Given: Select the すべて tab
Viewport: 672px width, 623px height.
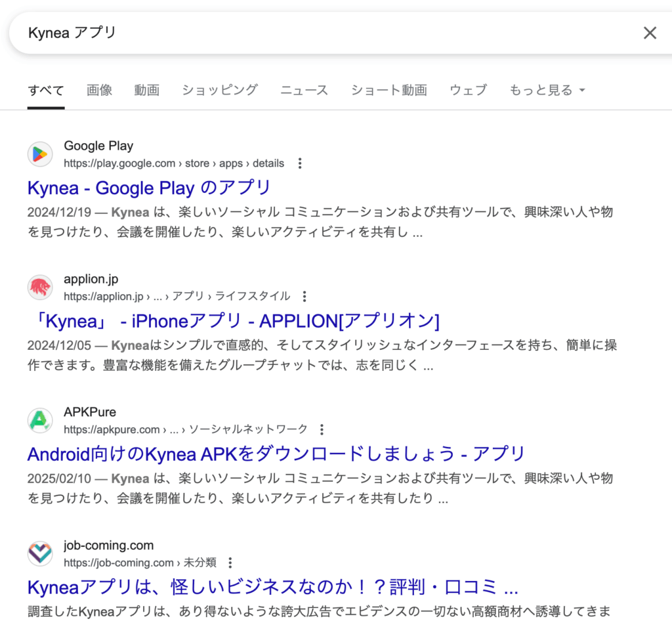Looking at the screenshot, I should [46, 90].
